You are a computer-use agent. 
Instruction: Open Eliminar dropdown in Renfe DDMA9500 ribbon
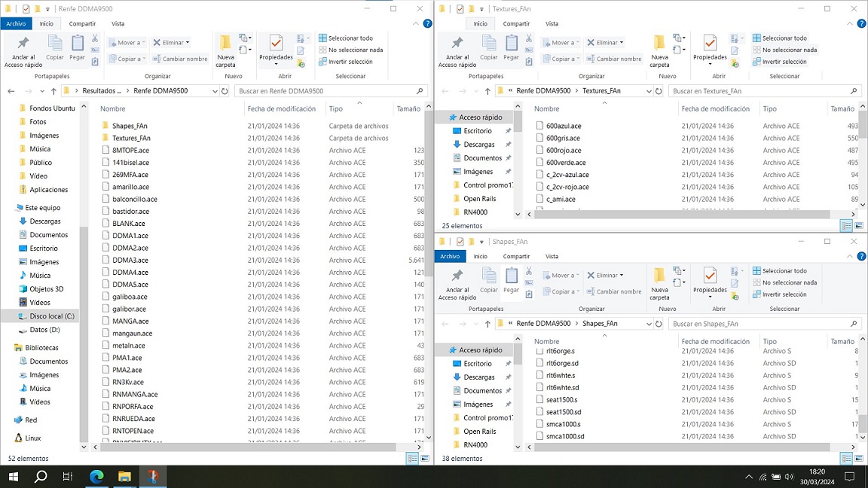tap(187, 43)
